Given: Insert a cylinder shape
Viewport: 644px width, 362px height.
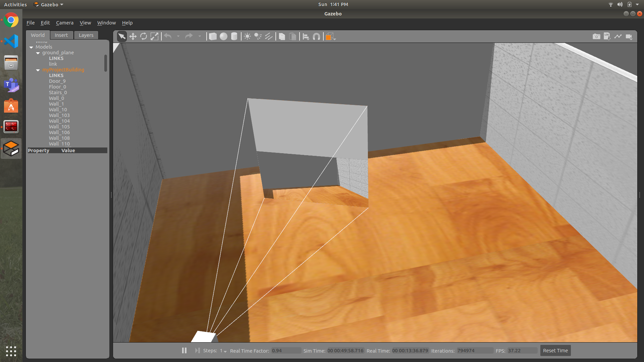Looking at the screenshot, I should pos(234,37).
